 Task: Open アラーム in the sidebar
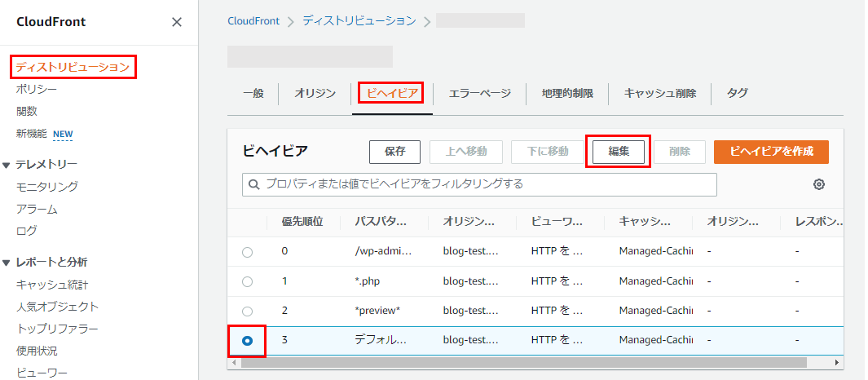point(37,210)
